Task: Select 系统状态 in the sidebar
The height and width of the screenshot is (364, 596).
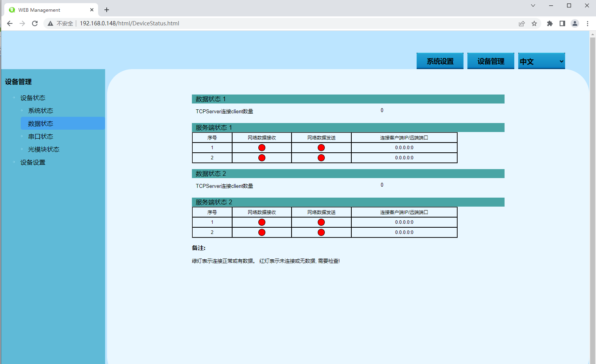Action: point(41,111)
